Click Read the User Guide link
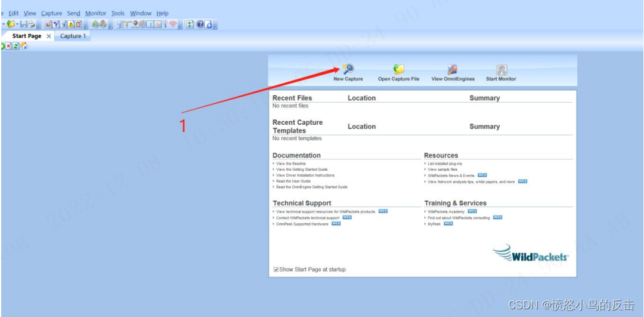The height and width of the screenshot is (317, 644). coord(293,181)
